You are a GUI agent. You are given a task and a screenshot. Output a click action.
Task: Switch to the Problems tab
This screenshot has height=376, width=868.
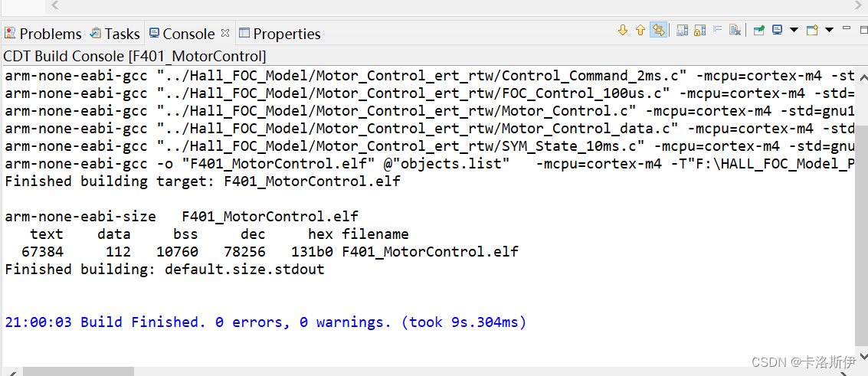point(44,34)
